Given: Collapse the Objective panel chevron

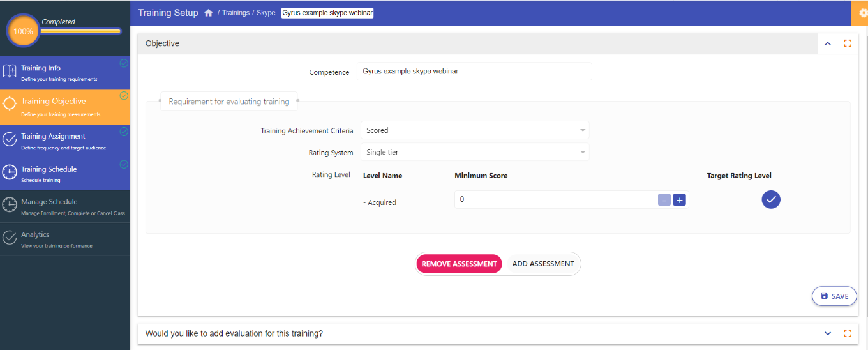Looking at the screenshot, I should (x=828, y=43).
